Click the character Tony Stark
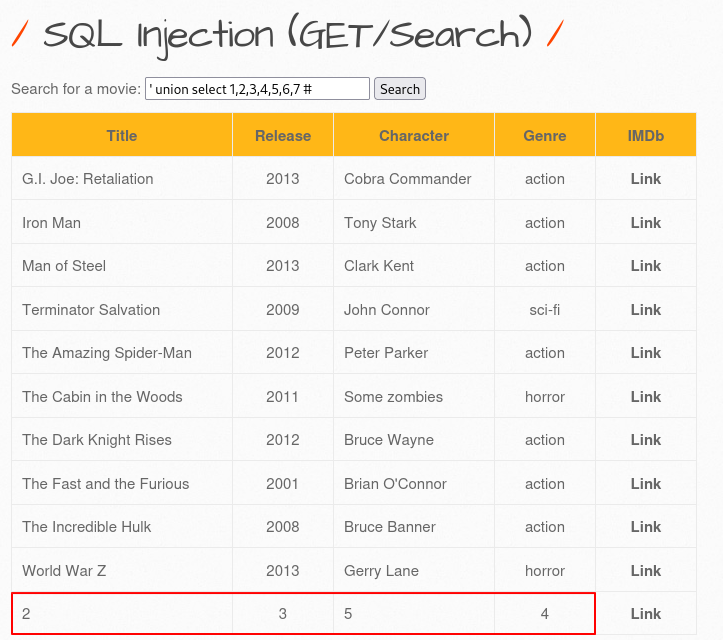 (380, 223)
